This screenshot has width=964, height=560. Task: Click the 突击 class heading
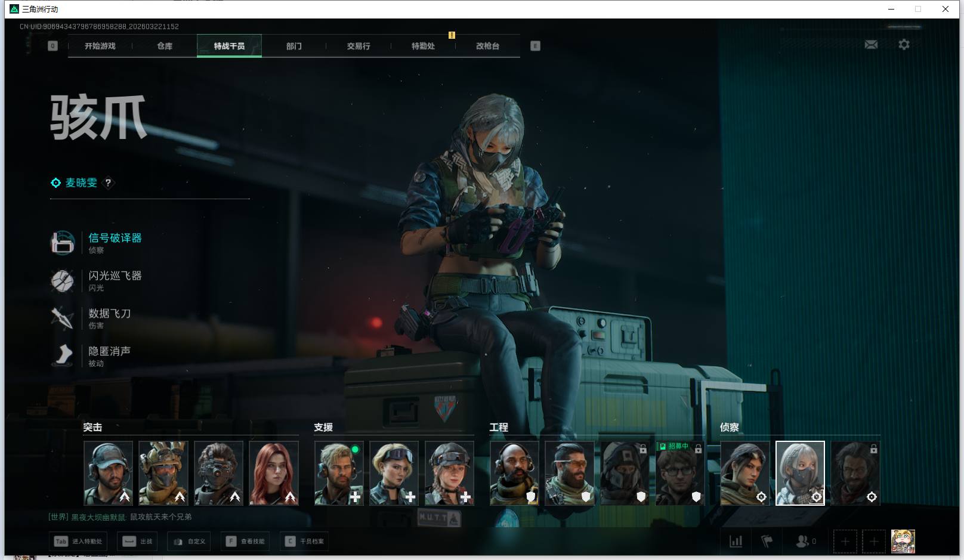[92, 427]
